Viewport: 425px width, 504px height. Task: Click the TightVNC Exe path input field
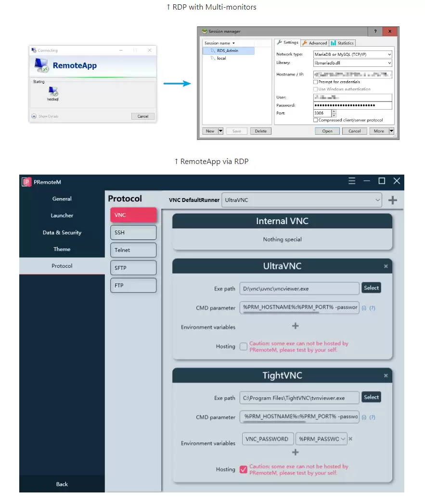pos(299,398)
